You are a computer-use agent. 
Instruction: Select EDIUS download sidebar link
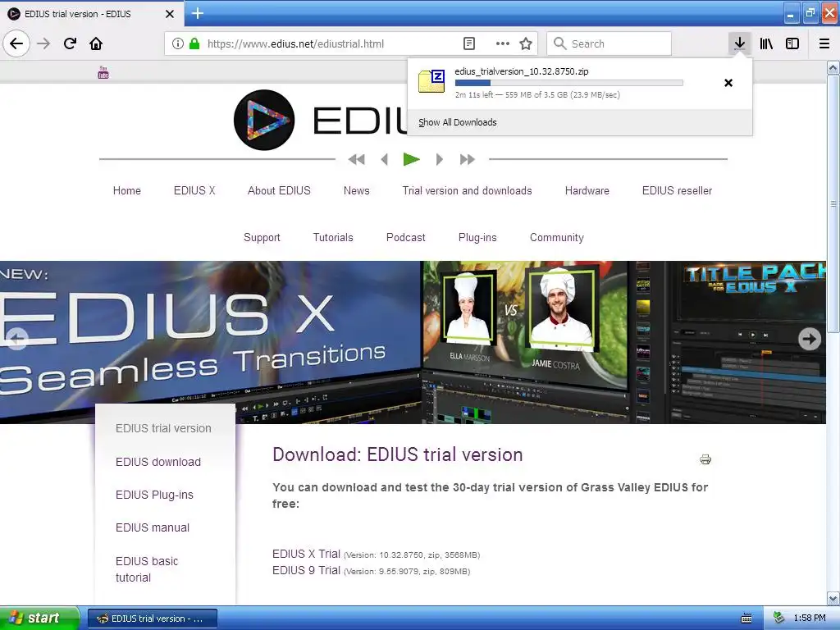158,462
